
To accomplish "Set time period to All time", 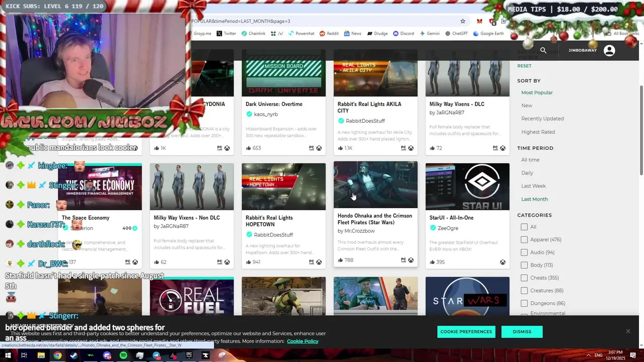I will (530, 160).
